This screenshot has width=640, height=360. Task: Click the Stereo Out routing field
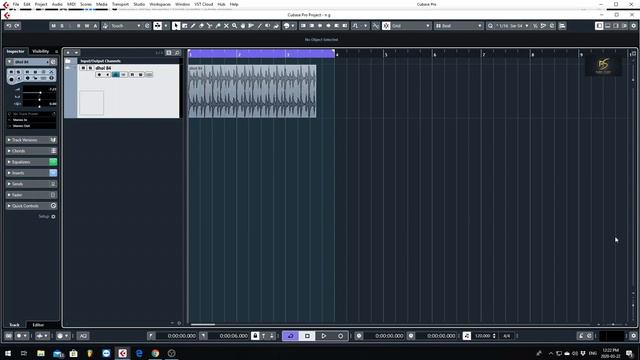coord(32,126)
